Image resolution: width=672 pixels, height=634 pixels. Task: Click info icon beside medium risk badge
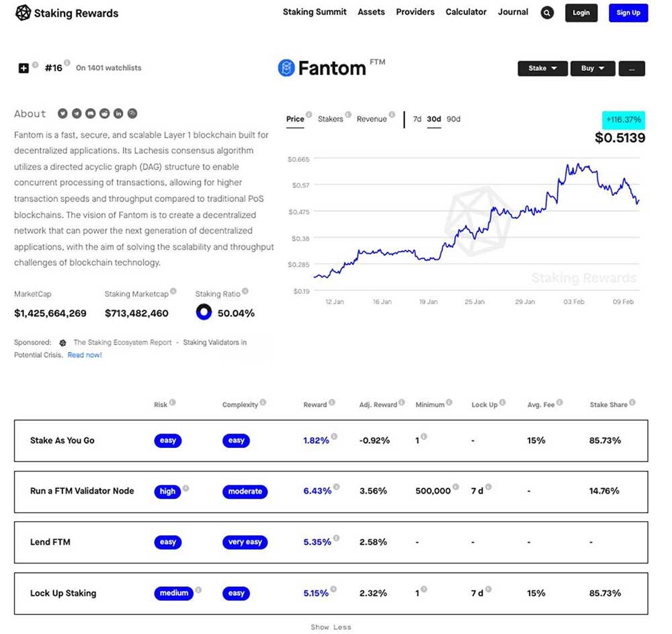198,590
